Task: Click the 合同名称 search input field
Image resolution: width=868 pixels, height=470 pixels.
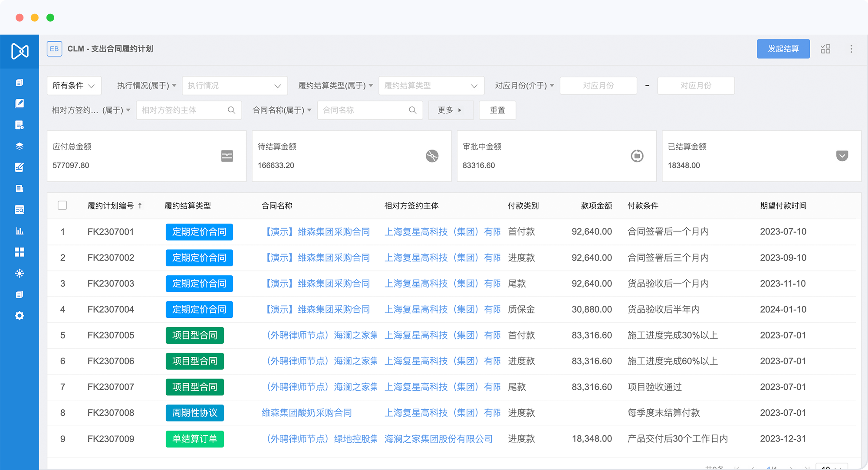Action: point(365,110)
